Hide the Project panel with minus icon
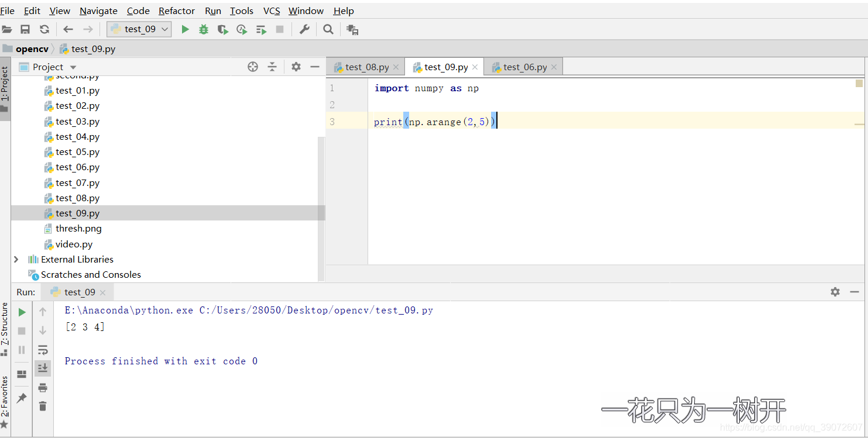Screen dimensions: 868x438 [x=315, y=67]
